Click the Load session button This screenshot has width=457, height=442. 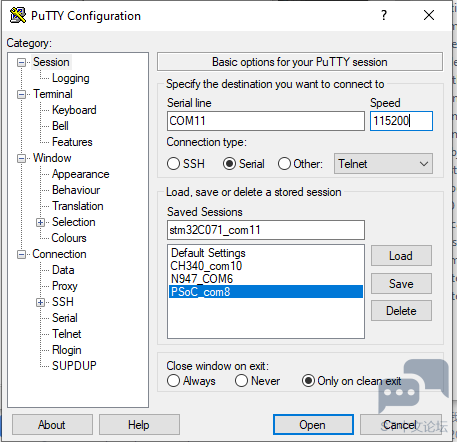pyautogui.click(x=401, y=256)
